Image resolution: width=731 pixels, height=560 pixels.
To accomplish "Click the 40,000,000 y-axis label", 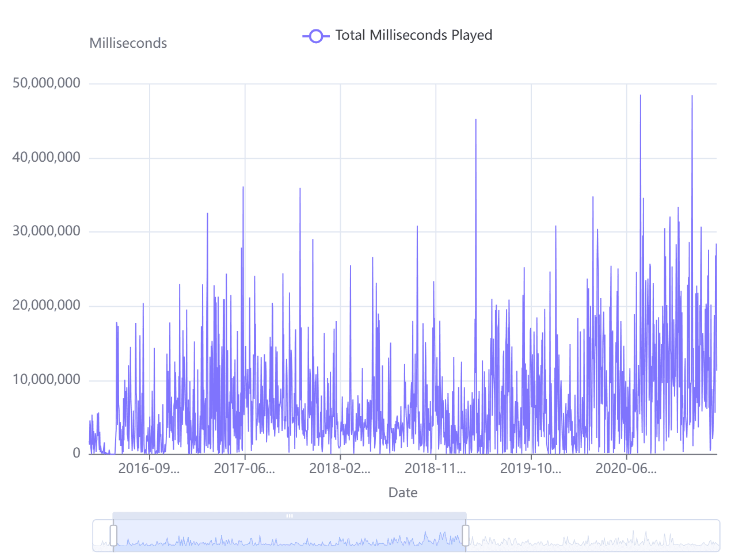I will click(x=47, y=158).
